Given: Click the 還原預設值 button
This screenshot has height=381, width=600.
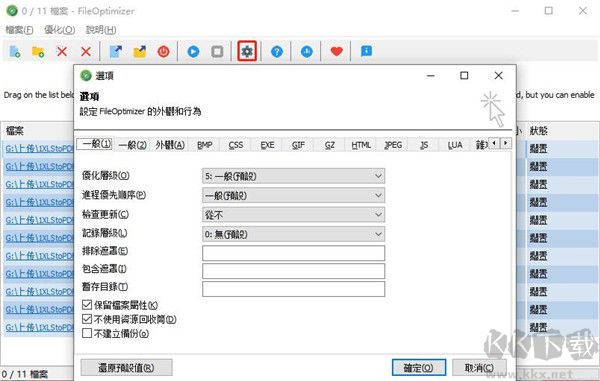Looking at the screenshot, I should [x=126, y=368].
